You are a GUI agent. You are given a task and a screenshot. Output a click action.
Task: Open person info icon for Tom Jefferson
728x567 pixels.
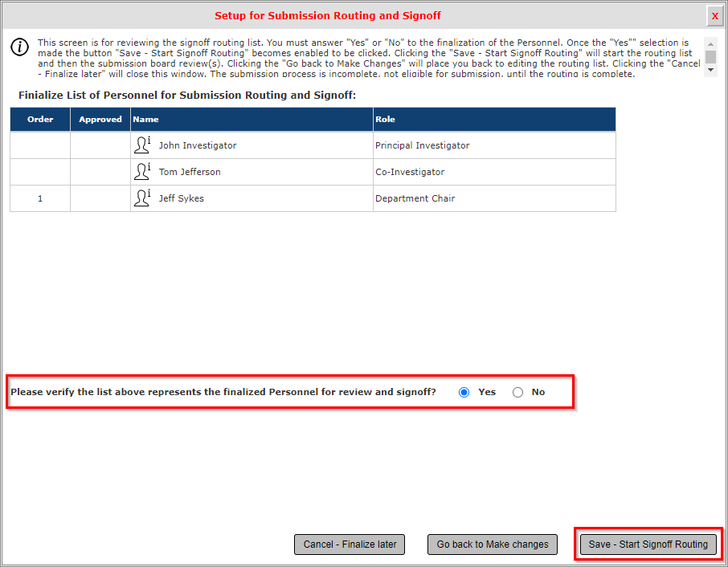142,171
